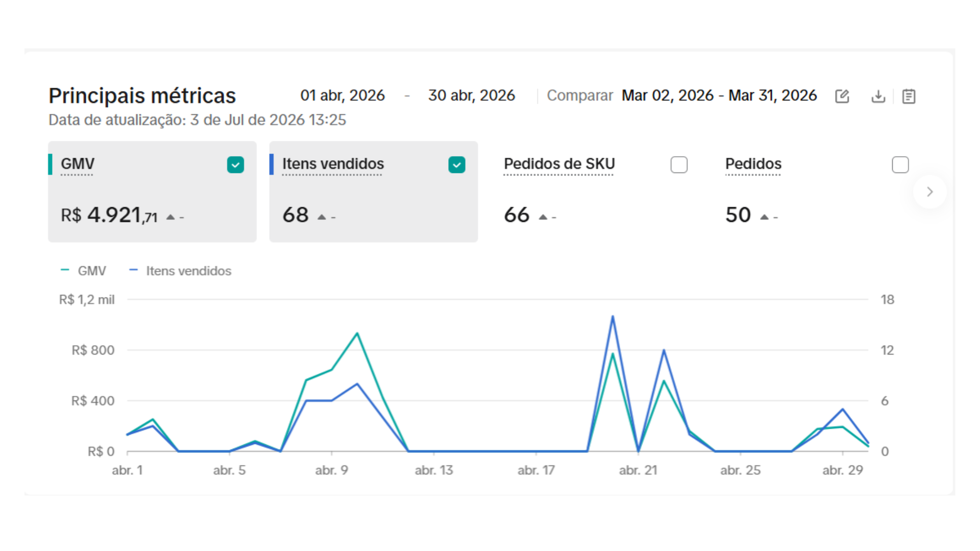
Task: Click the Itens vendidos value 68
Action: (x=296, y=215)
